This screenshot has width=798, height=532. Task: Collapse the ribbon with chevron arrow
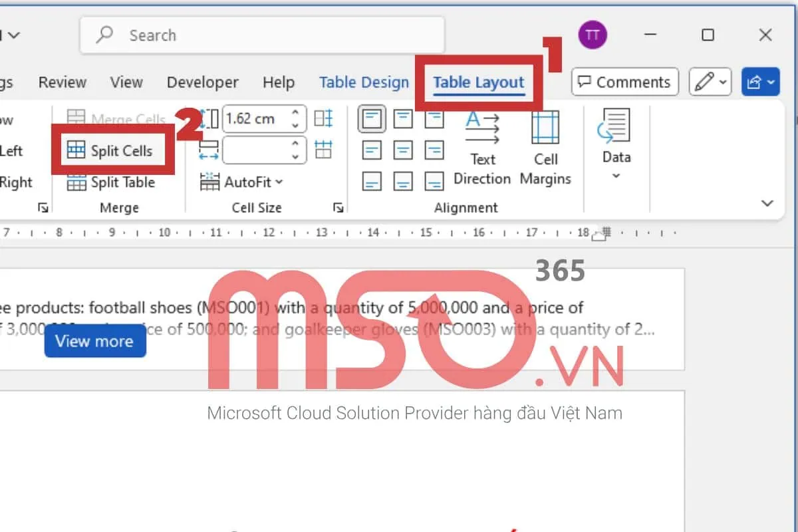tap(767, 203)
